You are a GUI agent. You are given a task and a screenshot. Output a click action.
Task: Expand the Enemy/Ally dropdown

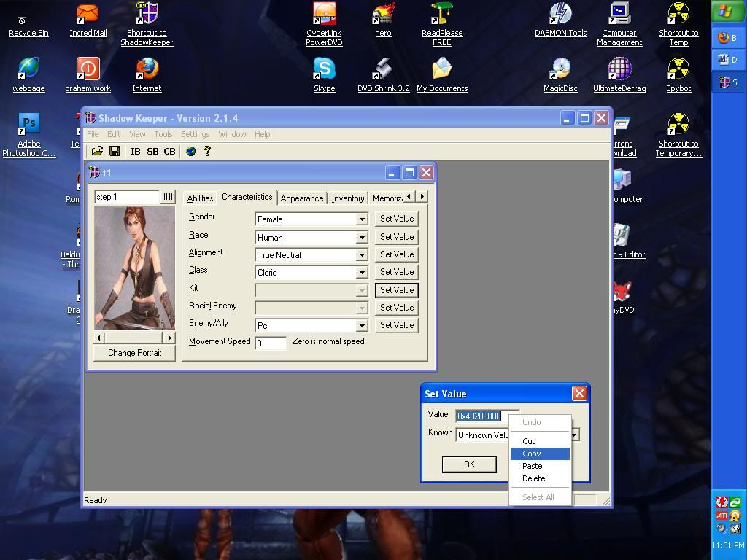click(361, 326)
